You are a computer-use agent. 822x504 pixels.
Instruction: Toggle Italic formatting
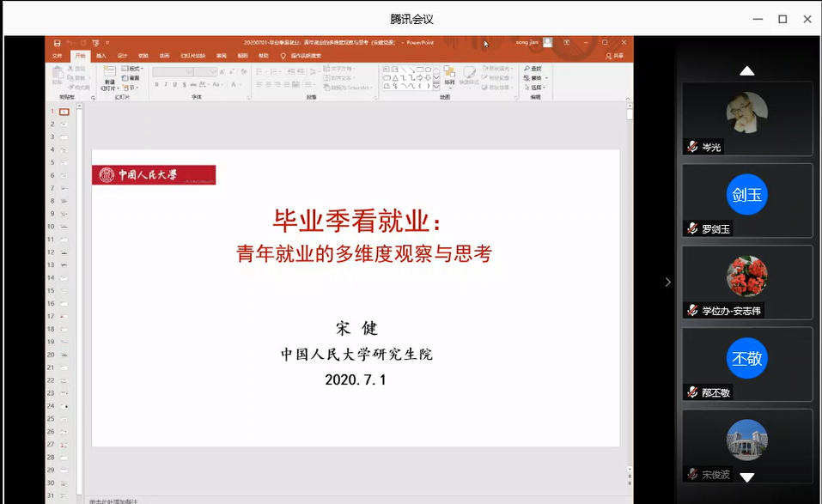click(x=166, y=84)
